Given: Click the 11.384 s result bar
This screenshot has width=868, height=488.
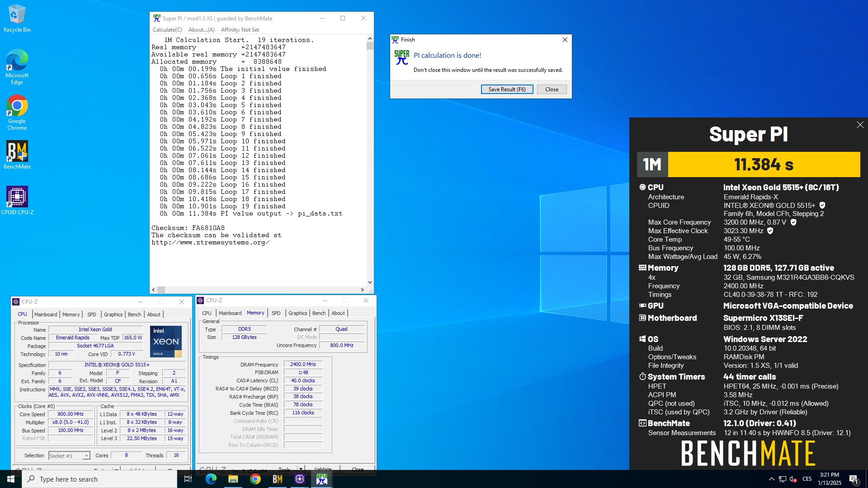Looking at the screenshot, I should [764, 164].
